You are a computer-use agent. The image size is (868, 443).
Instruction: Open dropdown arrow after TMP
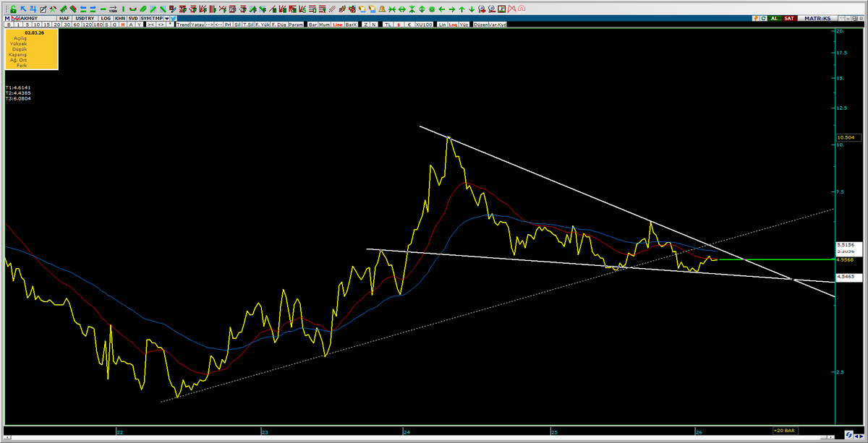166,18
